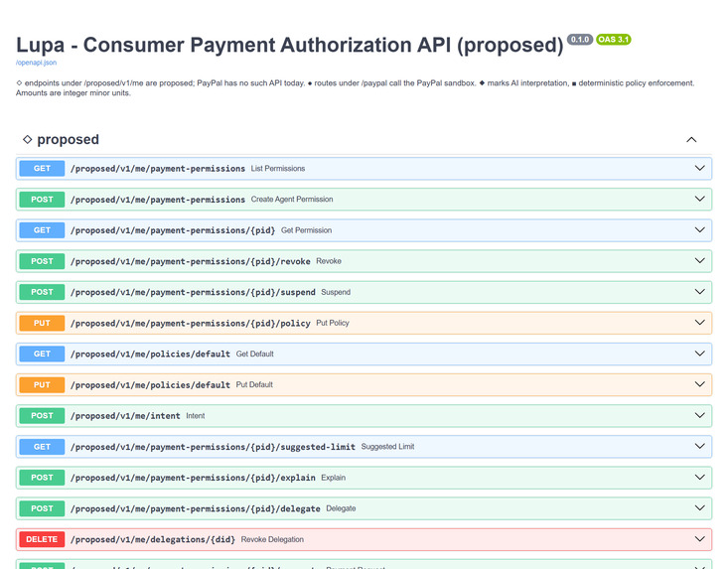The width and height of the screenshot is (728, 569).
Task: Click the /proposed/v1/me/intent path
Action: [x=125, y=416]
